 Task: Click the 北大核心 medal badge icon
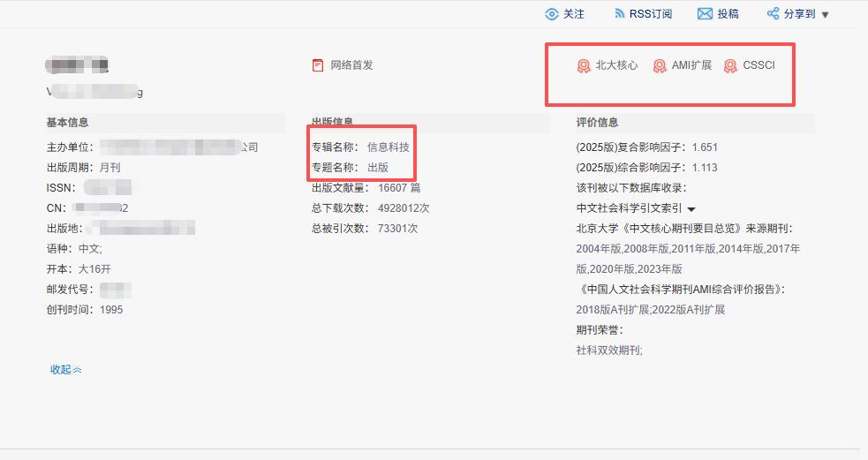click(584, 66)
